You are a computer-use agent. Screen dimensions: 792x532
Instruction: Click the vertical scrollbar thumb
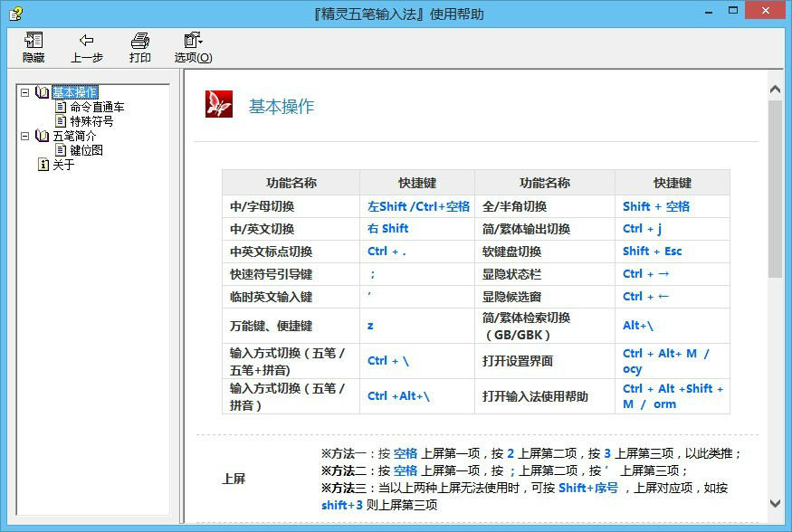[775, 188]
